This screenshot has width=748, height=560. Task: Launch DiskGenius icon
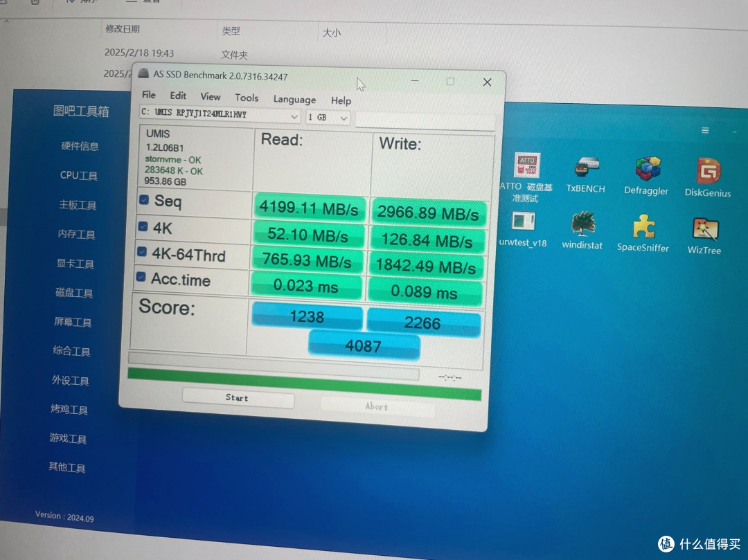pyautogui.click(x=709, y=170)
